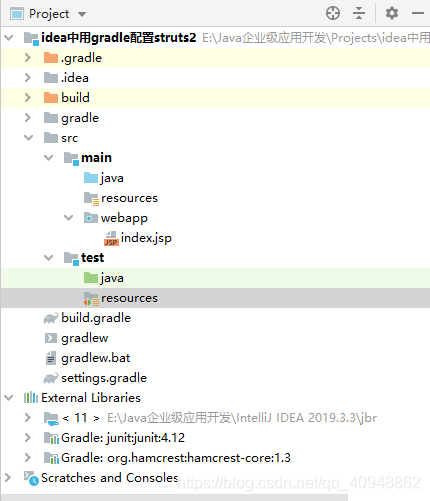The image size is (430, 501).
Task: Click the elephant icon of build.gradle
Action: [x=51, y=318]
